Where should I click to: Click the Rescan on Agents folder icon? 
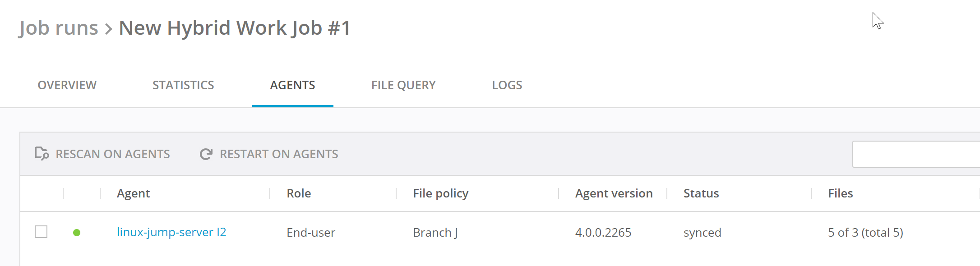(42, 154)
